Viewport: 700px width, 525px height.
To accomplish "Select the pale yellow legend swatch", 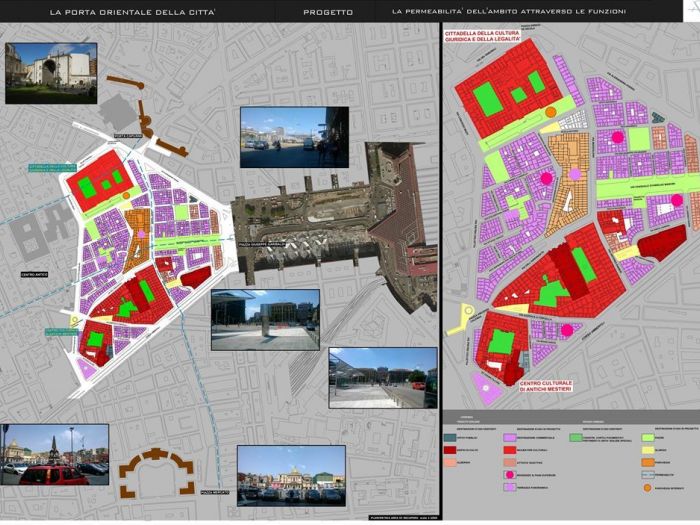I will (x=647, y=450).
